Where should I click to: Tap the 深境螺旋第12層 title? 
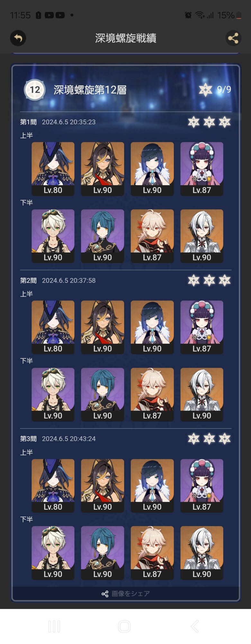(x=90, y=90)
